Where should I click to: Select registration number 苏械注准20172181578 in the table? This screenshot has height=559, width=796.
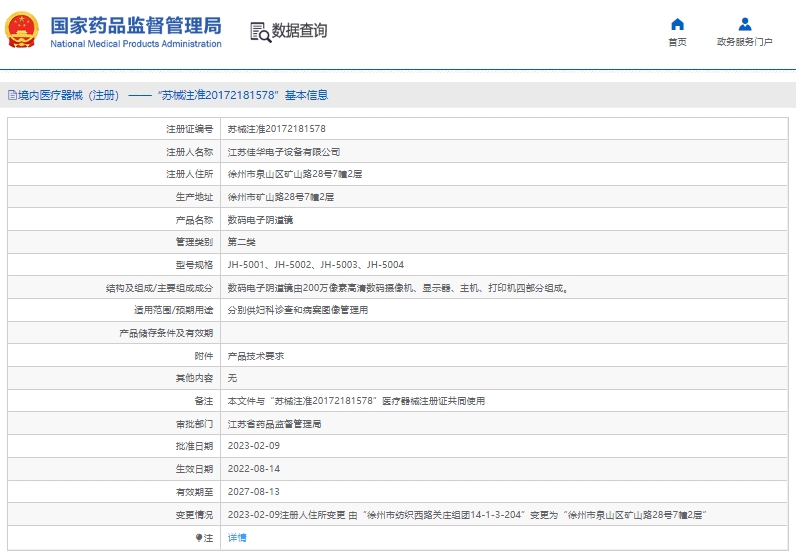coord(276,129)
